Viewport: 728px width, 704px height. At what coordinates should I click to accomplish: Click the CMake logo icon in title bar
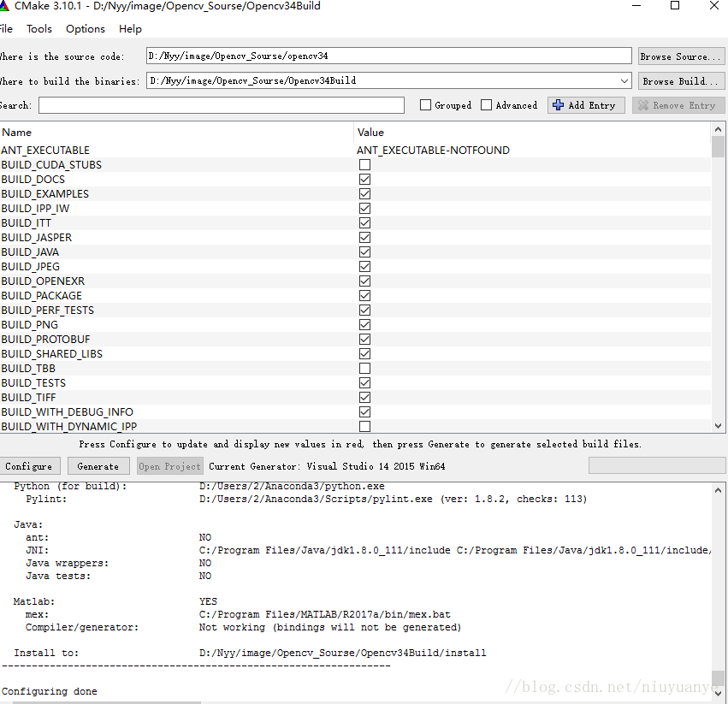click(3, 6)
